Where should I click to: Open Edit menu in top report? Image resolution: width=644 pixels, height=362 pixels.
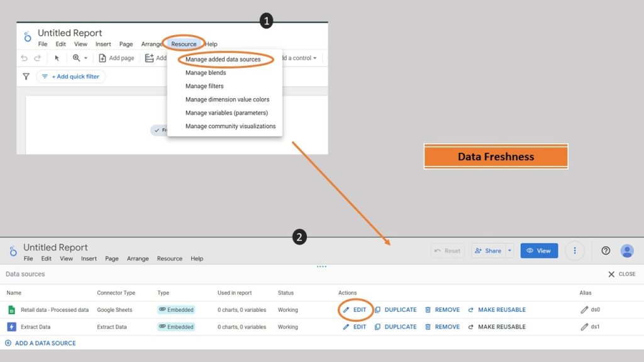(x=60, y=44)
